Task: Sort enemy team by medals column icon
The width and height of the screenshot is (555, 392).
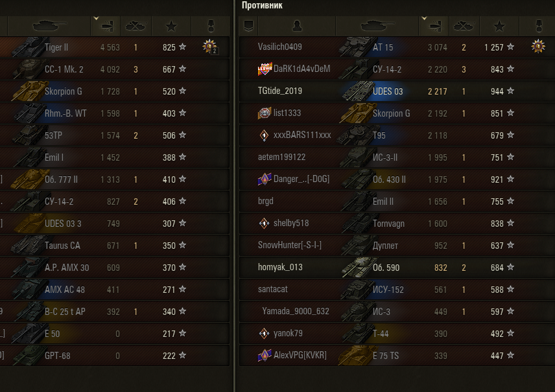Action: coord(538,26)
